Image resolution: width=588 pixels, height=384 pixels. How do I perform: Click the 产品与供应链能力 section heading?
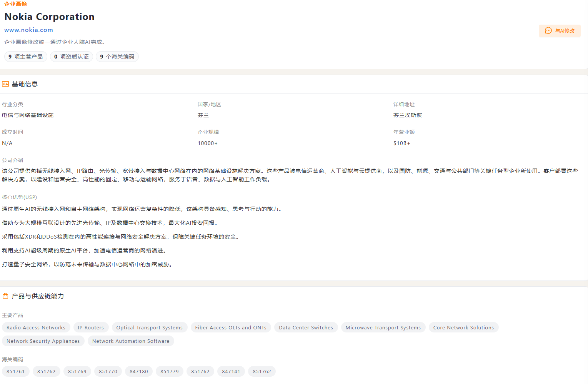click(38, 296)
